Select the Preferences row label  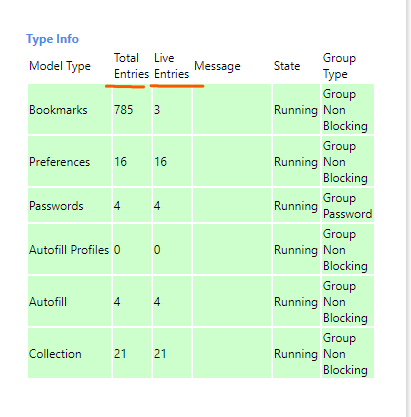point(59,162)
